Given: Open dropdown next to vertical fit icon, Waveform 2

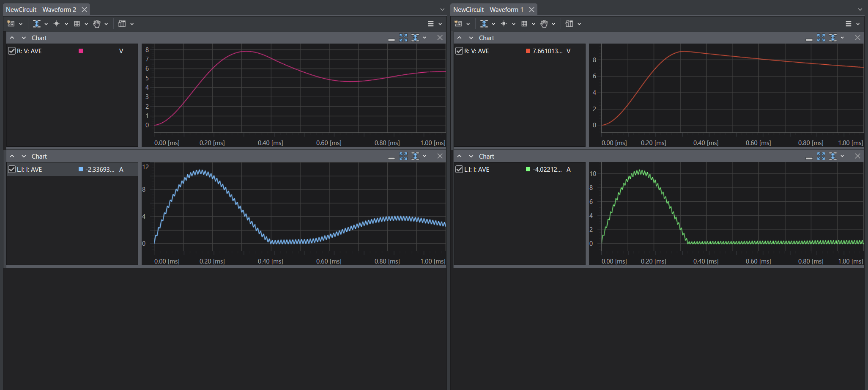Looking at the screenshot, I should coord(46,24).
